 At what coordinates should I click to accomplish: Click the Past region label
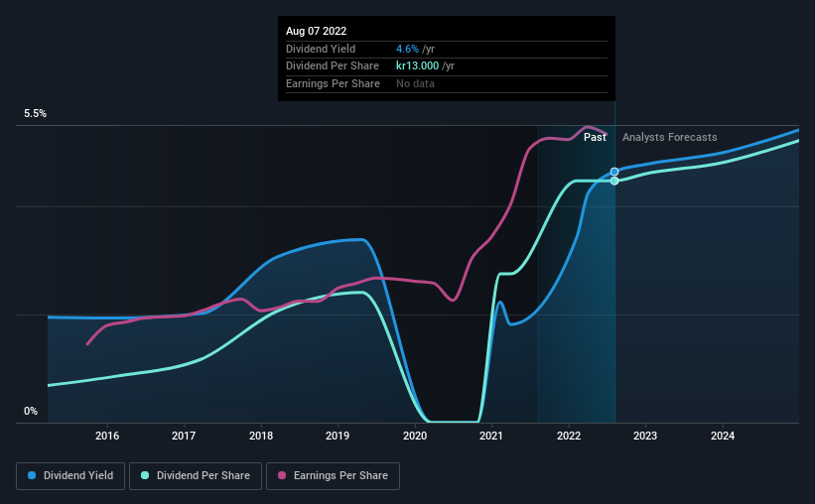coord(595,137)
